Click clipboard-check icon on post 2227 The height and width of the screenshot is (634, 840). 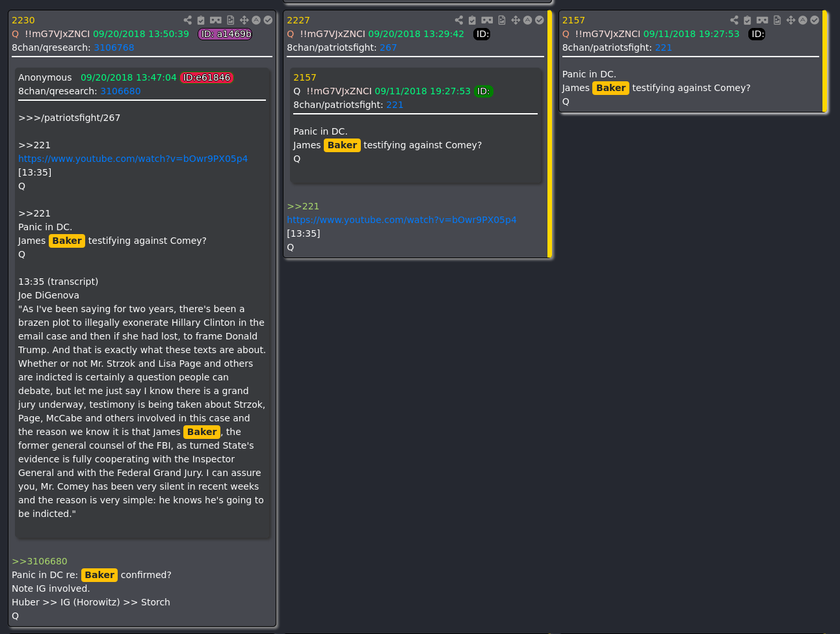[473, 20]
